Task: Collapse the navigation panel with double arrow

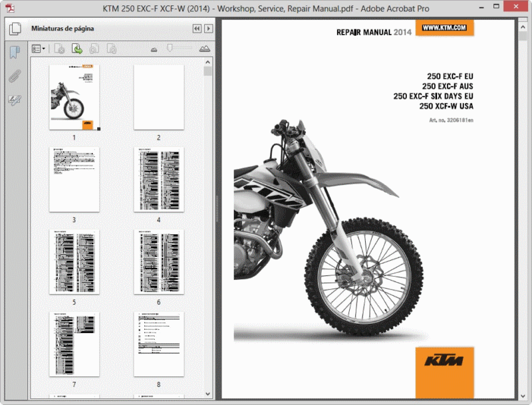Action: tap(197, 29)
